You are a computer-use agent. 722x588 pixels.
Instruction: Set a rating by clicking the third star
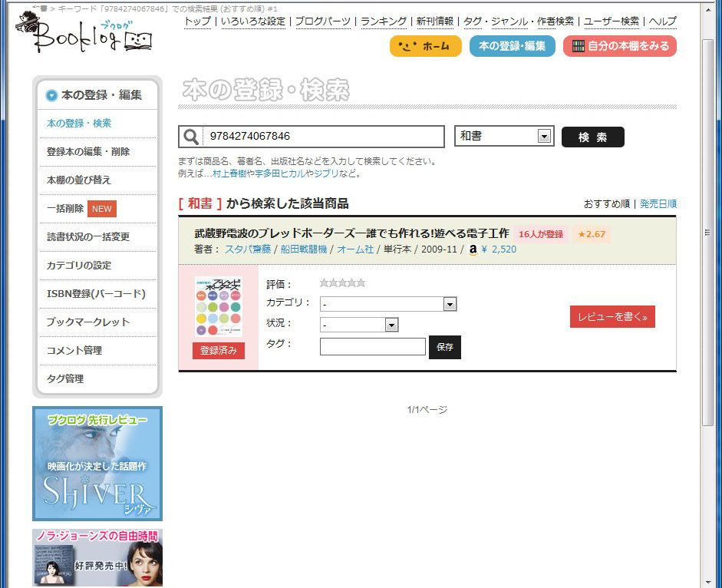tap(342, 282)
